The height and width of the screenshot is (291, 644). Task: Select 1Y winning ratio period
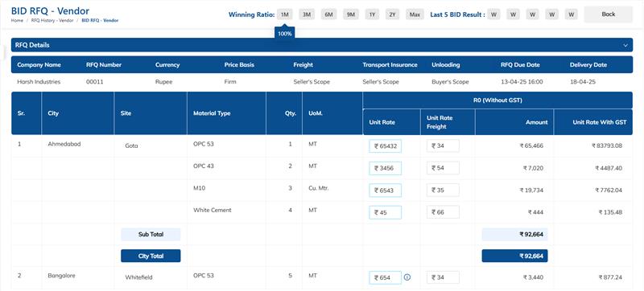pos(372,14)
